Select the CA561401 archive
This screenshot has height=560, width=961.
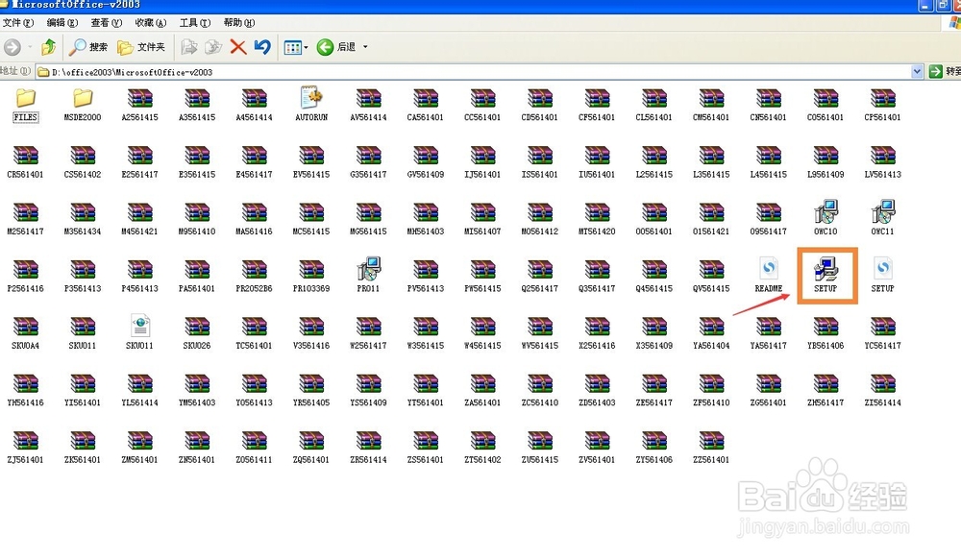tap(426, 106)
